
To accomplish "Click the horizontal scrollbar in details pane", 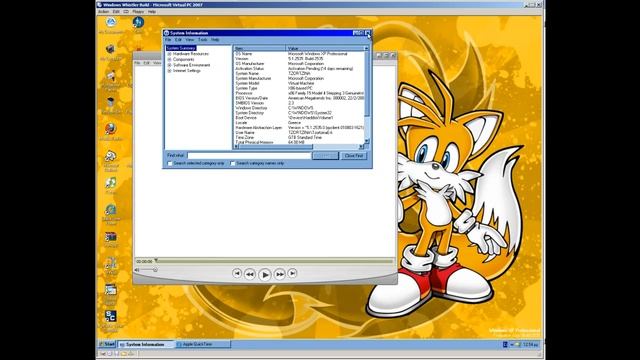I will pyautogui.click(x=276, y=147).
